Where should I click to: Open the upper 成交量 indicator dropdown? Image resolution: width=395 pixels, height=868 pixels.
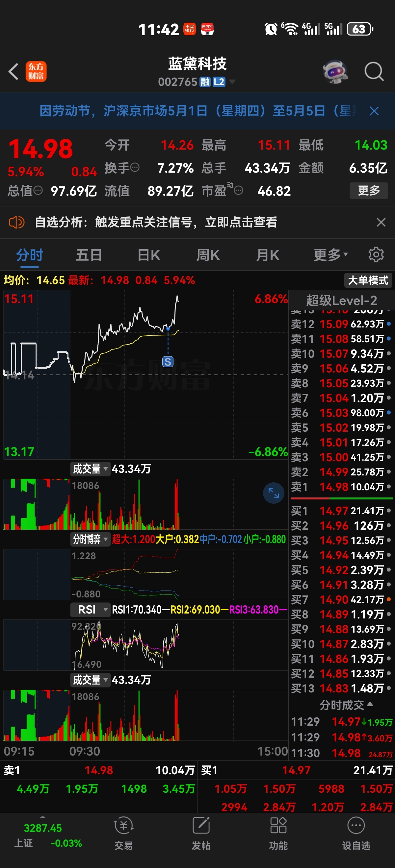pyautogui.click(x=91, y=469)
